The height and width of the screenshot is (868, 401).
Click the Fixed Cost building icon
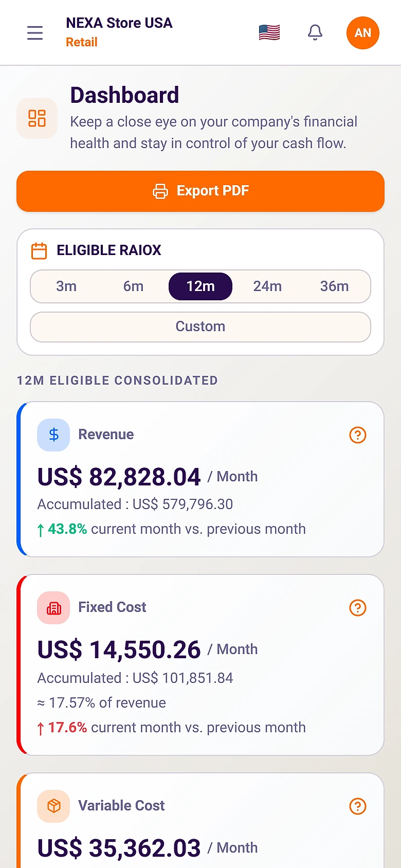coord(53,608)
